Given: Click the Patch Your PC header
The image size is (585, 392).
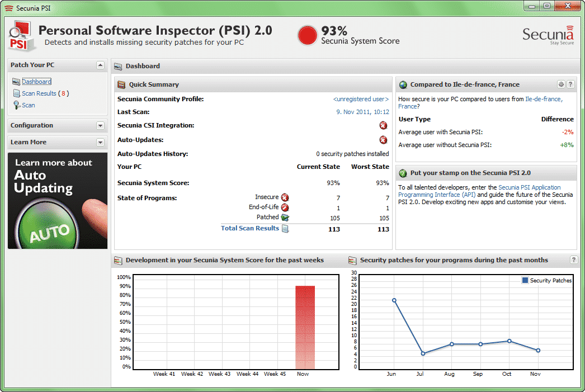Looking at the screenshot, I should tap(57, 65).
